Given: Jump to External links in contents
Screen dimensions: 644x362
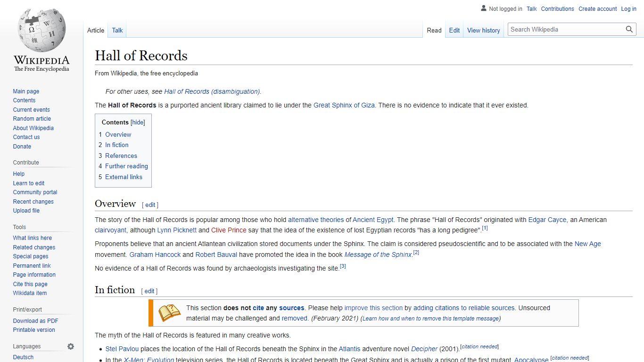Looking at the screenshot, I should [x=124, y=177].
